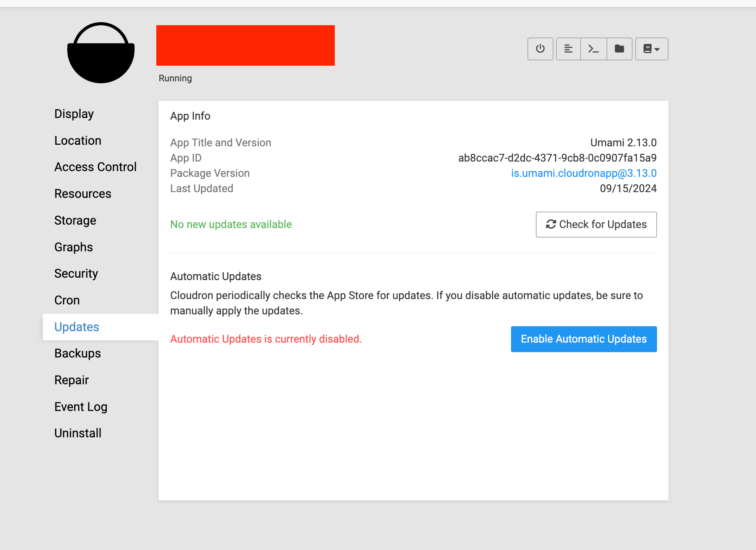Click Enable Automatic Updates button
The image size is (756, 550).
click(584, 339)
